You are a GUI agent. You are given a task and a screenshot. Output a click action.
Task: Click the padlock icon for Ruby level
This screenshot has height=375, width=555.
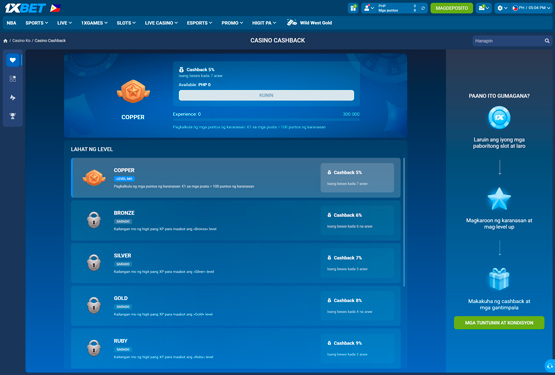94,348
